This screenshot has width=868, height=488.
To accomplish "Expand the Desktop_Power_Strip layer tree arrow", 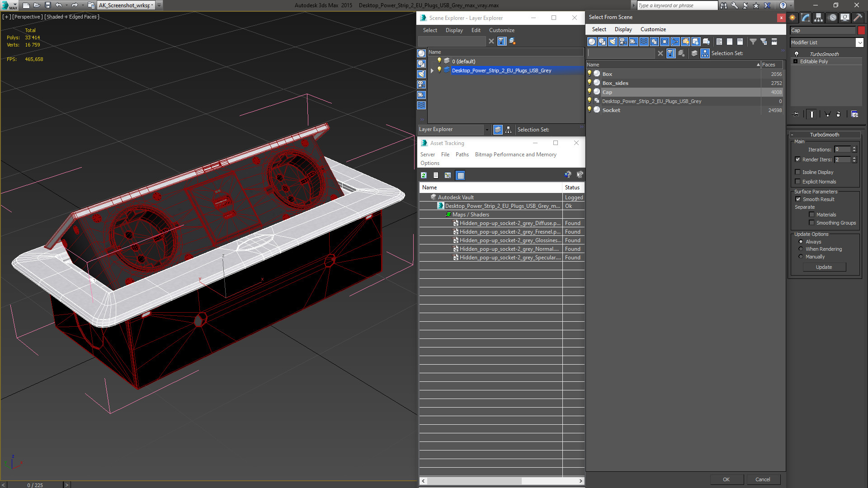I will [432, 70].
